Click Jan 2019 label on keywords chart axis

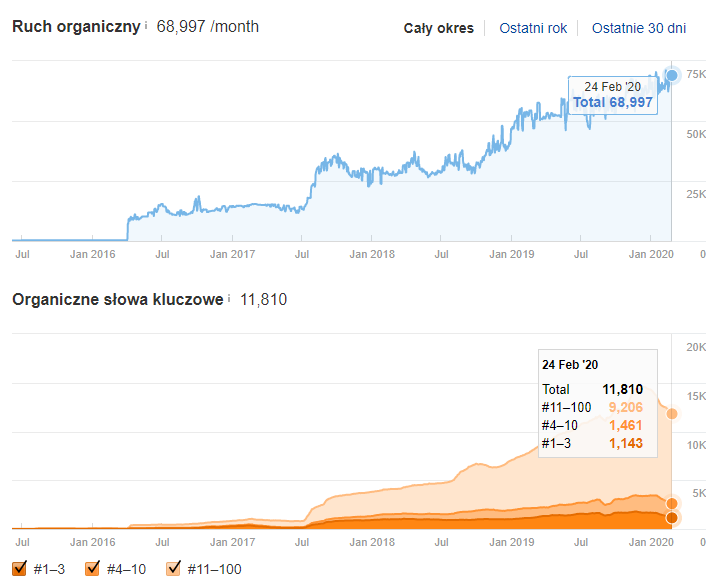tap(511, 542)
